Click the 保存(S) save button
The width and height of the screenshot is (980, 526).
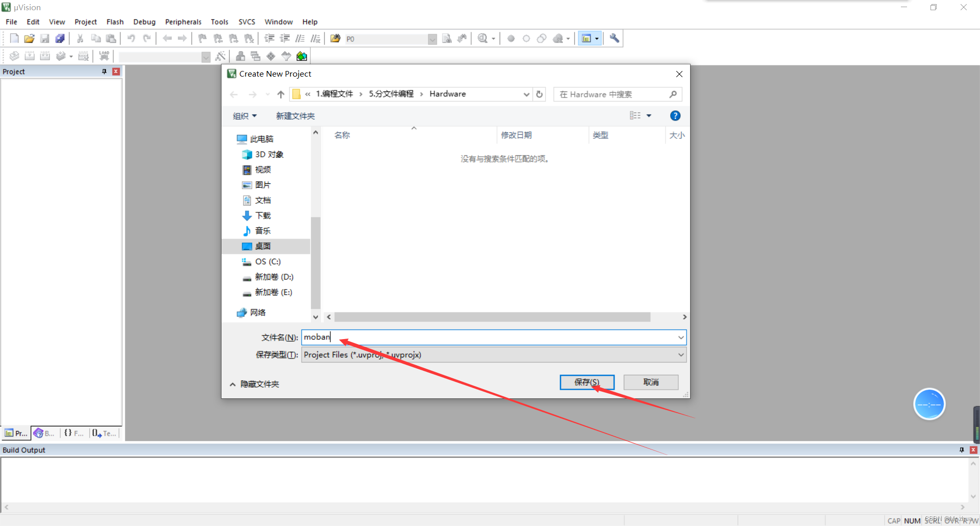587,382
